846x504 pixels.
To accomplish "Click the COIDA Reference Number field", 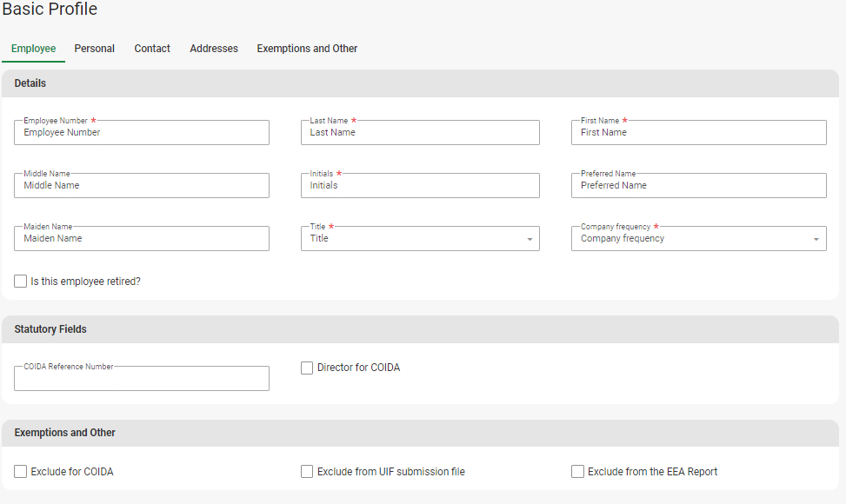I will (142, 379).
